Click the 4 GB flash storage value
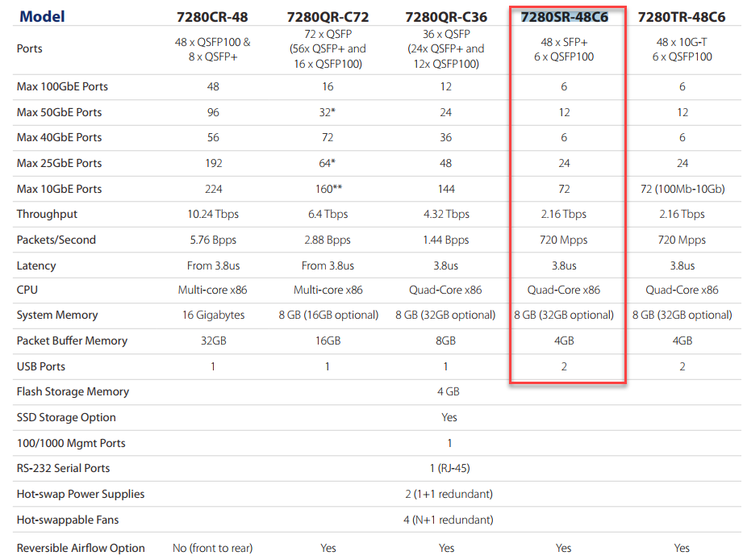Image resolution: width=743 pixels, height=560 pixels. point(449,391)
